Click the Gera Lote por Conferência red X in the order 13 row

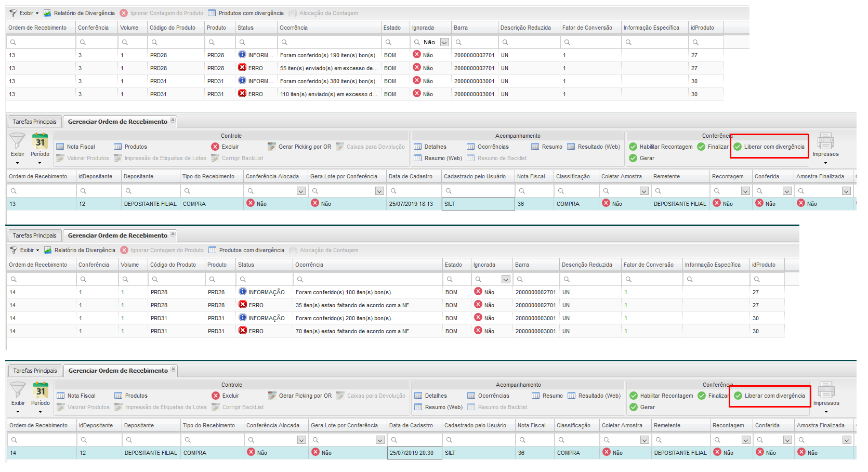(x=315, y=203)
